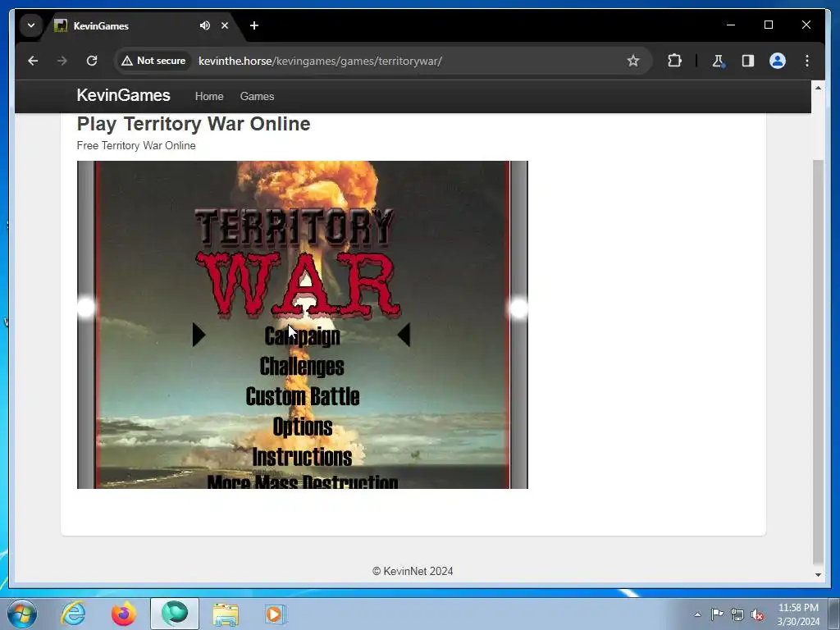
Task: Maximize the browser window
Action: (x=768, y=25)
